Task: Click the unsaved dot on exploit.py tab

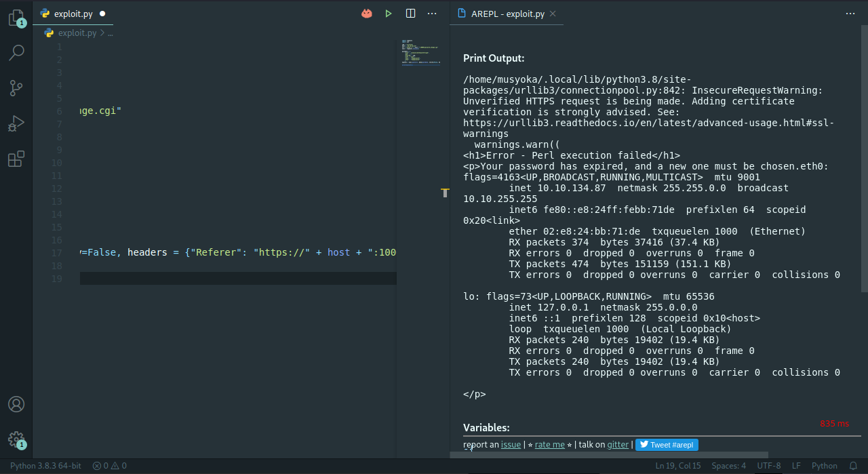Action: tap(102, 14)
